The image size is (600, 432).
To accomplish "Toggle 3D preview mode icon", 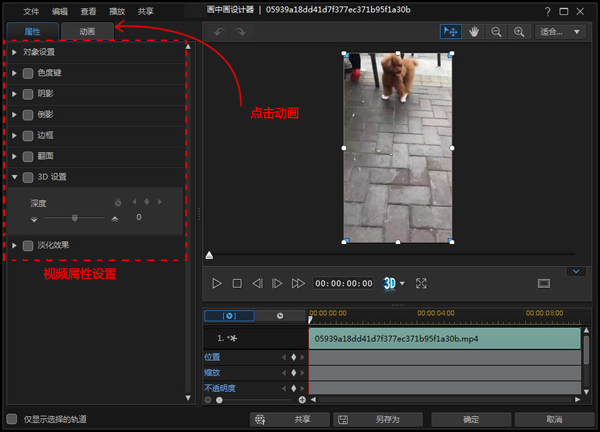I will (x=389, y=284).
